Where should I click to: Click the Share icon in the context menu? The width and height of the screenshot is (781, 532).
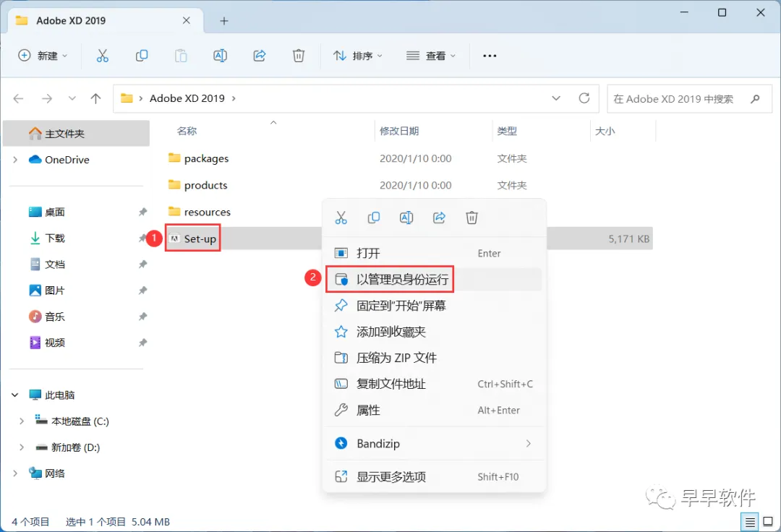point(439,218)
